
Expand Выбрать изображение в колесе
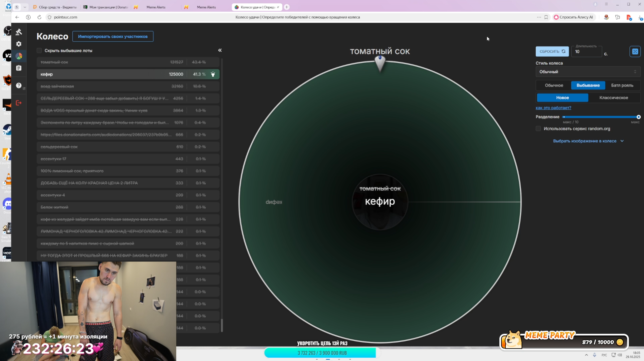(588, 141)
